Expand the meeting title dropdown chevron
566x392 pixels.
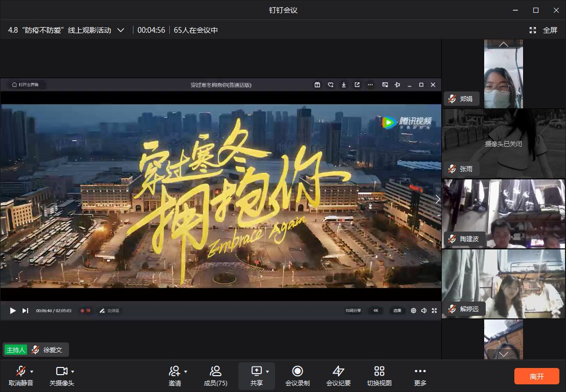(x=121, y=30)
